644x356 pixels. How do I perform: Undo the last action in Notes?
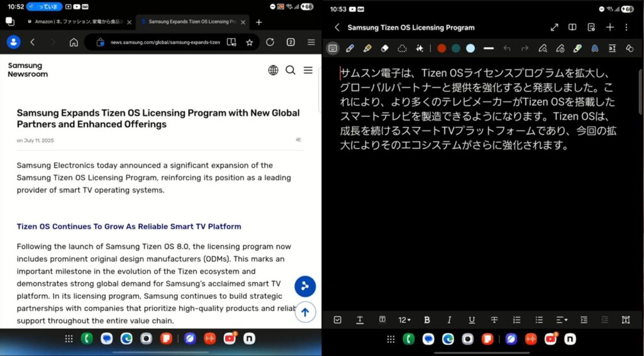[507, 48]
